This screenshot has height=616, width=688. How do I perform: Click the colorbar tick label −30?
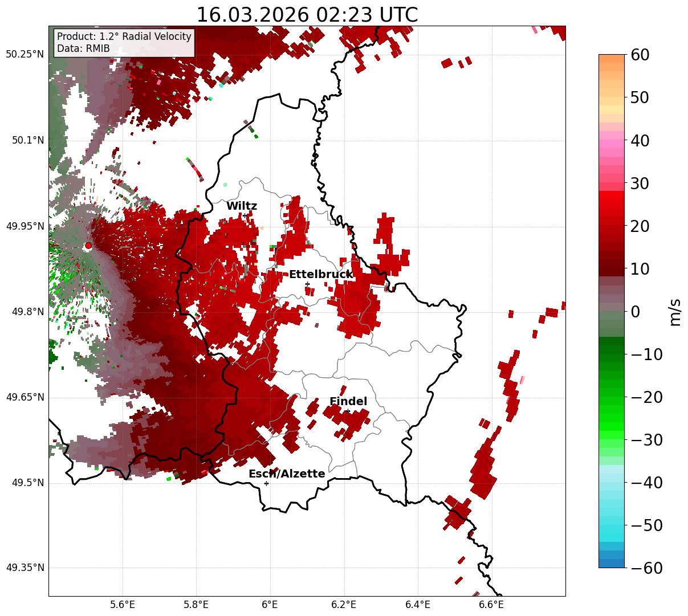coord(646,440)
